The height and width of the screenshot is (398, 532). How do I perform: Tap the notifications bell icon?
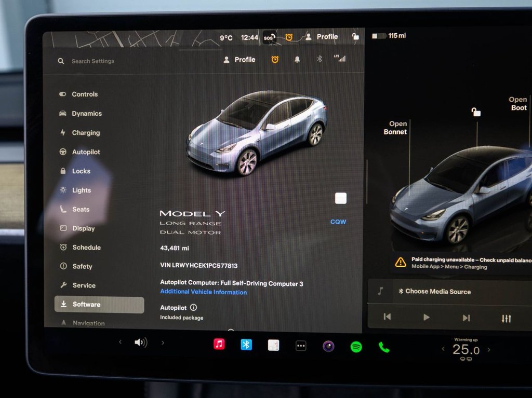coord(296,60)
